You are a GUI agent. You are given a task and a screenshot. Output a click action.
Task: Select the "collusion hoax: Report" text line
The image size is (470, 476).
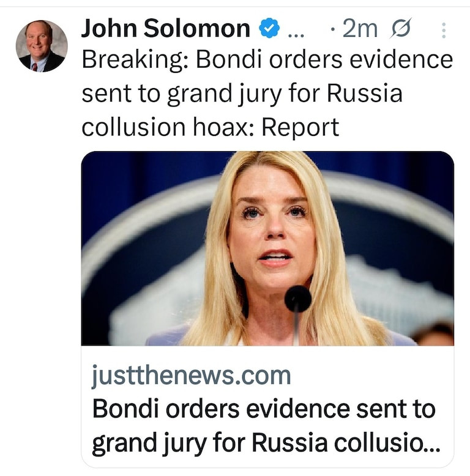210,127
